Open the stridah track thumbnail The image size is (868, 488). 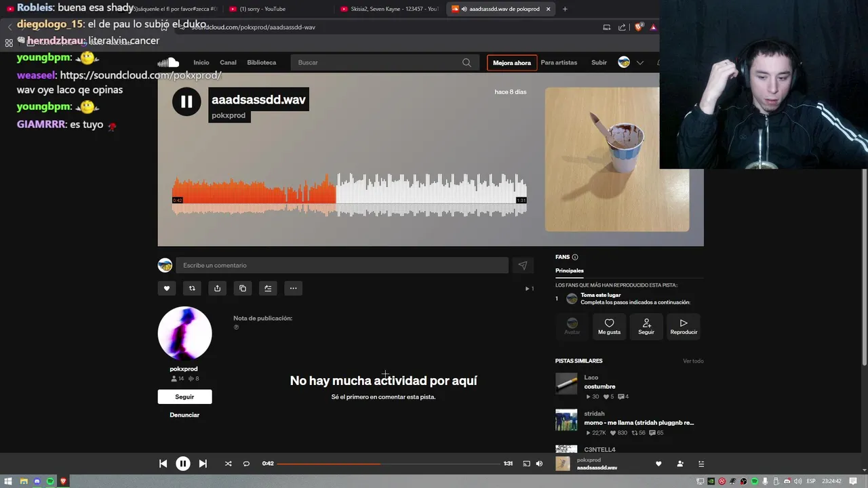(566, 420)
